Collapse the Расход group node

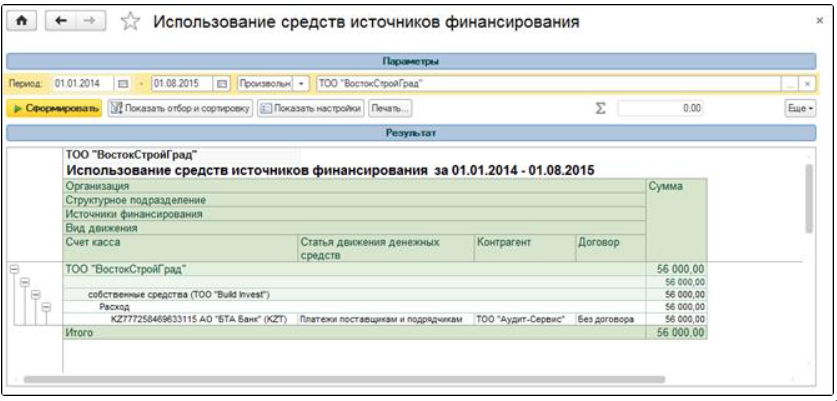point(46,306)
